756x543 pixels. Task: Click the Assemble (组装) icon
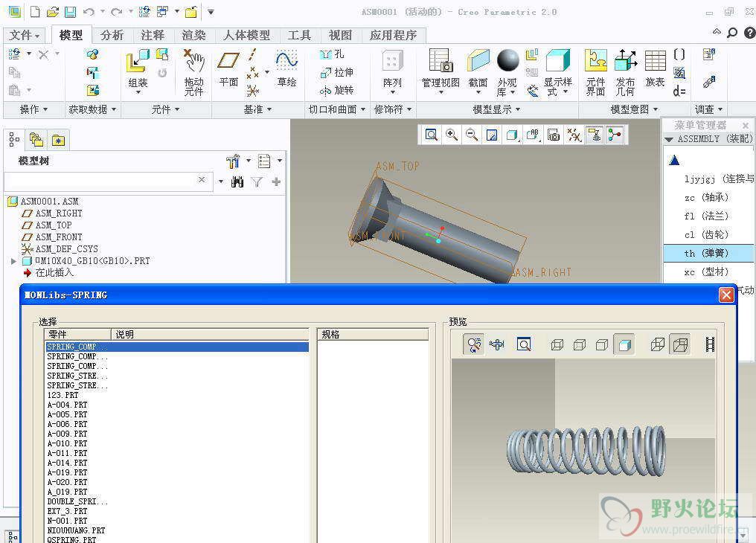138,62
